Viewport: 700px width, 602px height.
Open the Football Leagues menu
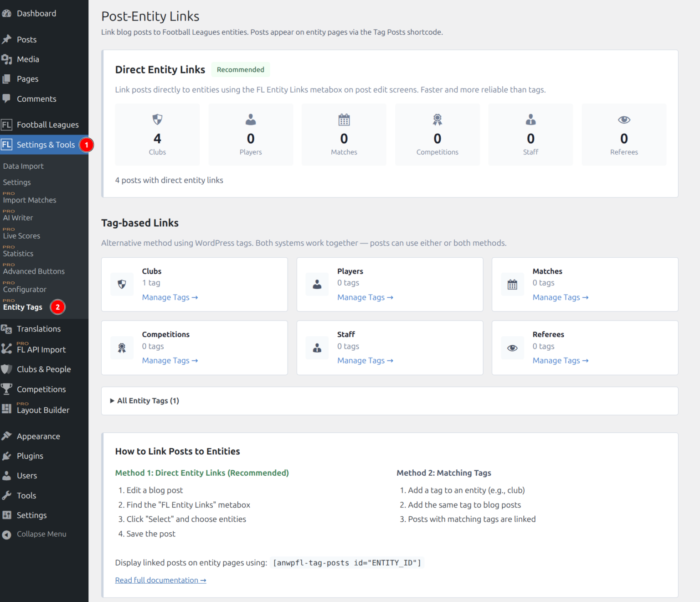[47, 125]
